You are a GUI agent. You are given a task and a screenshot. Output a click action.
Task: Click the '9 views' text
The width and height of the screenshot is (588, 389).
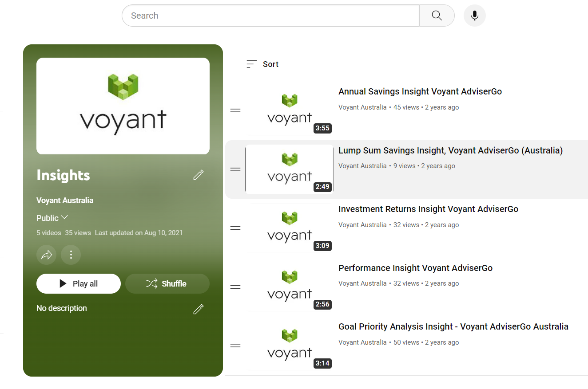coord(405,166)
